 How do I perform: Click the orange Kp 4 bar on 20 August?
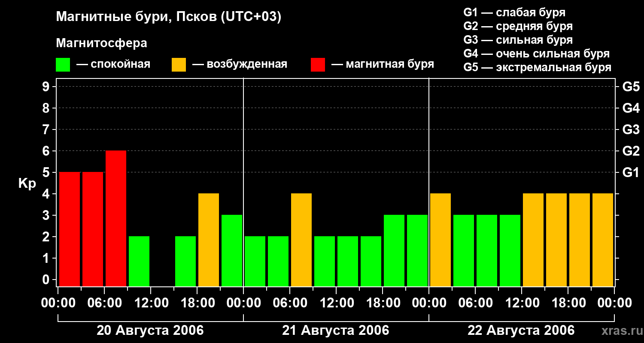(x=209, y=240)
